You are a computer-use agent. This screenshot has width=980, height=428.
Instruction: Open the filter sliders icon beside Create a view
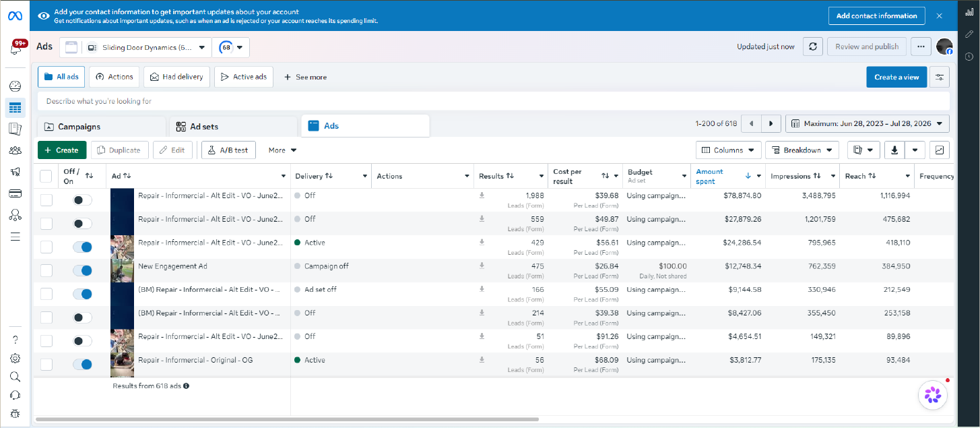click(940, 77)
